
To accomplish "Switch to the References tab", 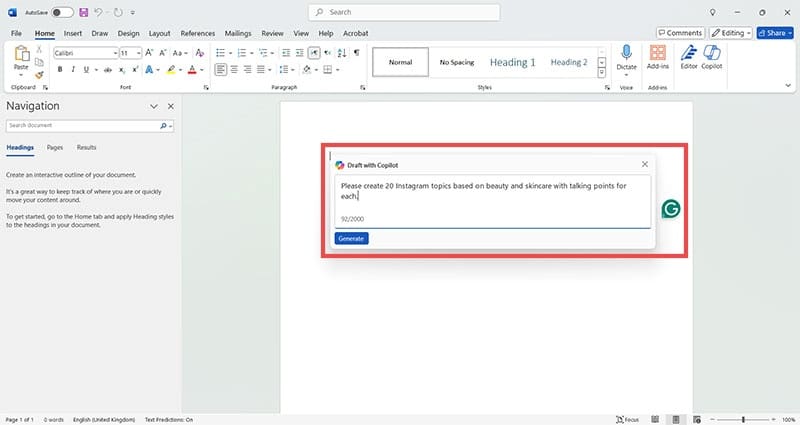I will pos(197,33).
